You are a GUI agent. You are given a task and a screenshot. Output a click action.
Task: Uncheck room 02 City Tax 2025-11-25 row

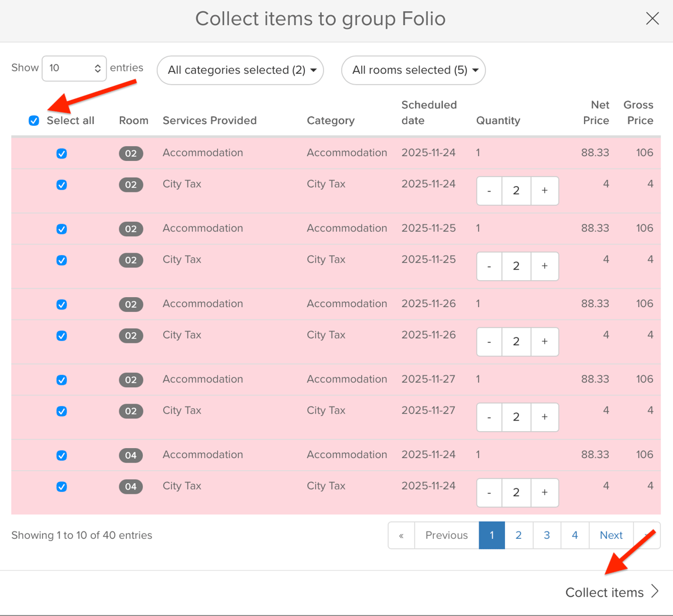click(x=61, y=260)
